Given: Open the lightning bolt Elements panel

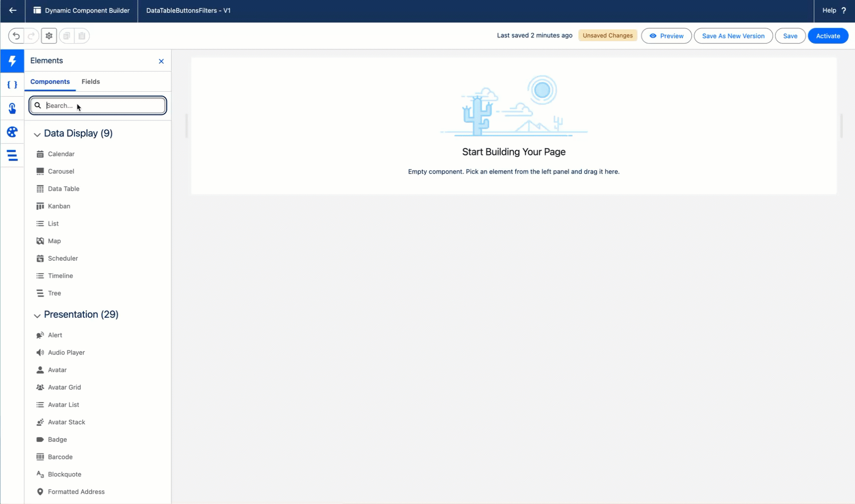Looking at the screenshot, I should point(12,61).
